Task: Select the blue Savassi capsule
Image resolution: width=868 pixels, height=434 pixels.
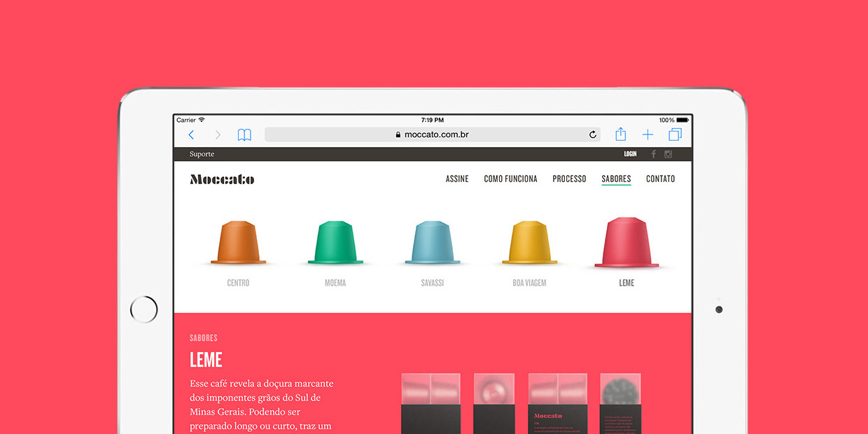Action: click(x=433, y=242)
